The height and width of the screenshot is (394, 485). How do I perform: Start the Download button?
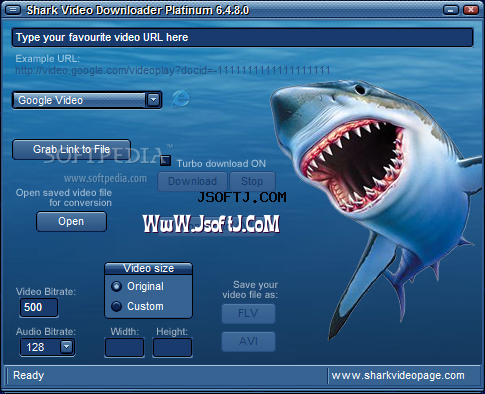192,181
